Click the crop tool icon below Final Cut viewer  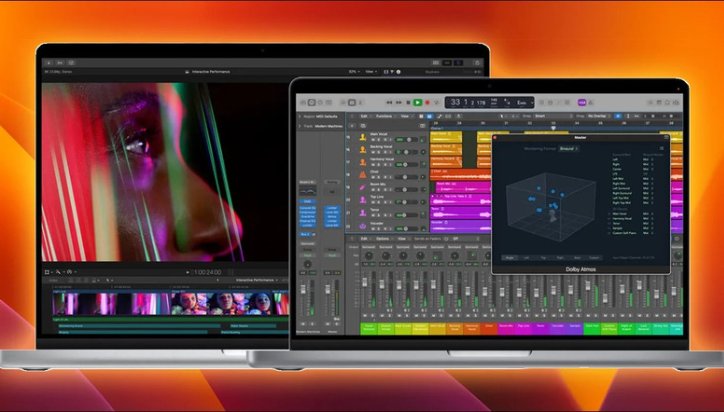pos(47,272)
